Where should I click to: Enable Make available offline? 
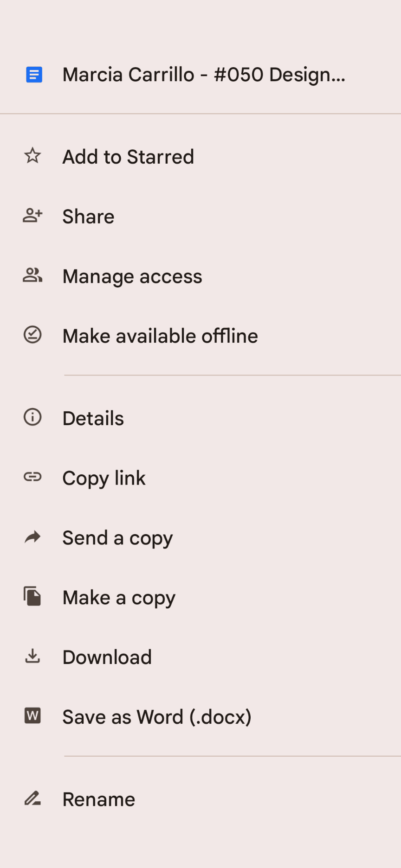click(x=160, y=336)
